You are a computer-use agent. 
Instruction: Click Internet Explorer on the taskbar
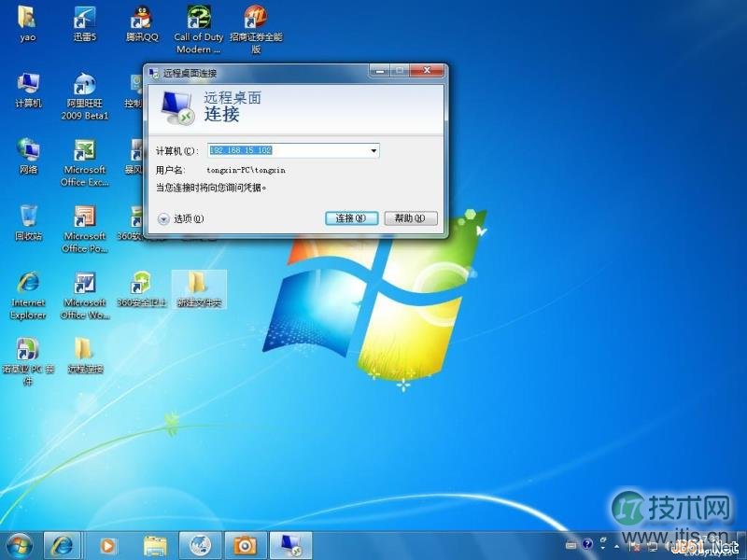point(63,546)
